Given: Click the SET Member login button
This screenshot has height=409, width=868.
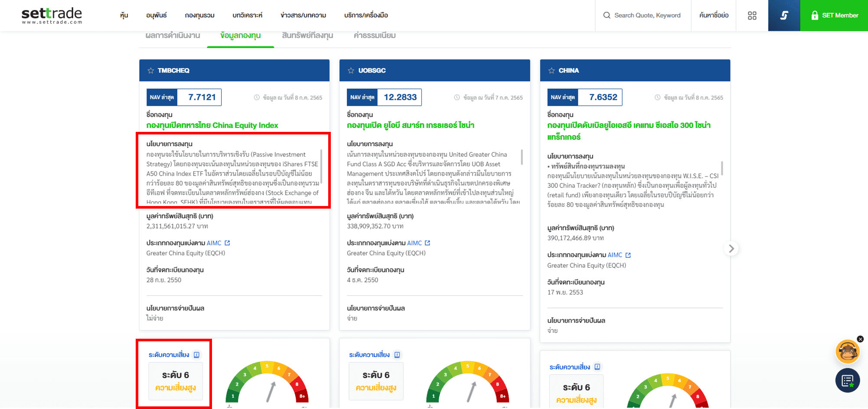Looking at the screenshot, I should 834,16.
